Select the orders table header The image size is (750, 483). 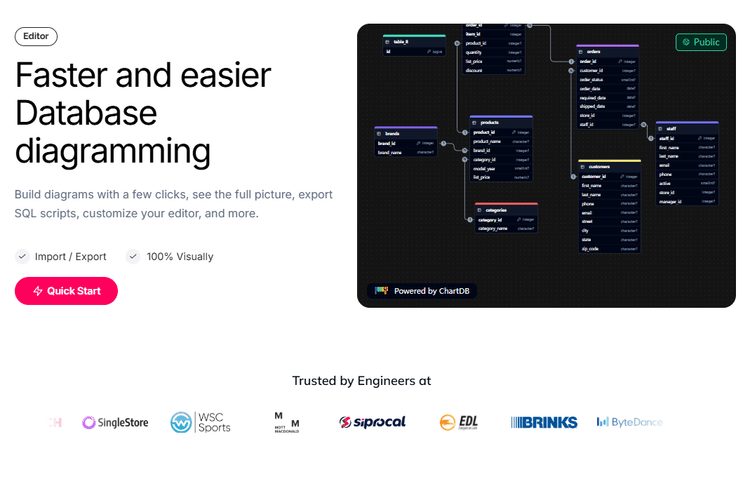607,50
